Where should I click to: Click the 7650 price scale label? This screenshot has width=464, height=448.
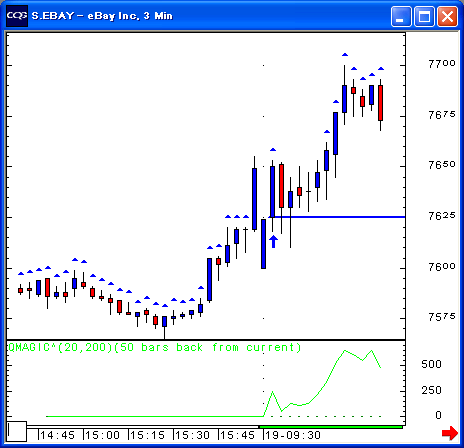click(442, 165)
